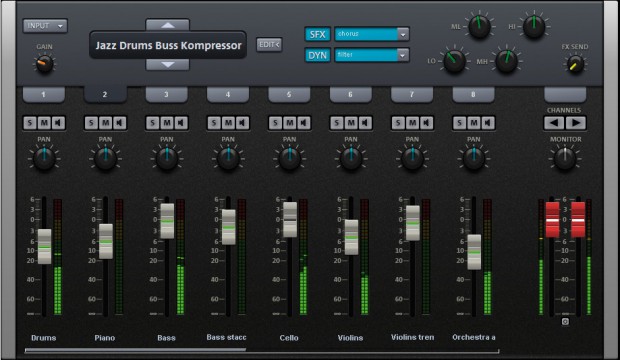This screenshot has height=360, width=620.
Task: Click the speaker icon on the Bass stacc channel
Action: click(242, 123)
